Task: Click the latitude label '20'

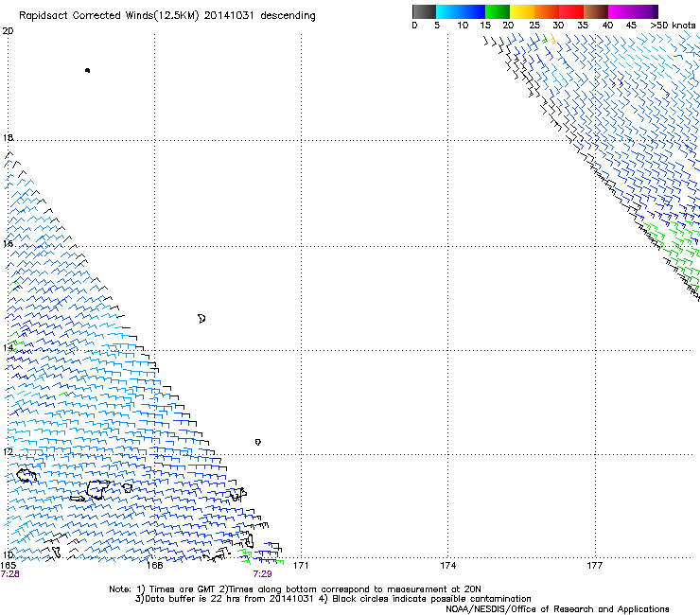Action: point(8,31)
